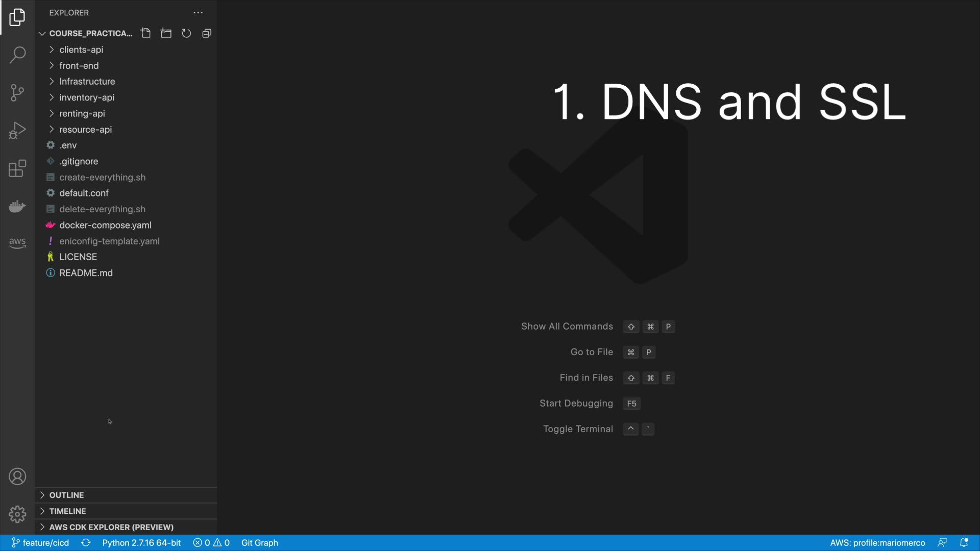
Task: Expand the Infrastructure folder
Action: pyautogui.click(x=87, y=82)
